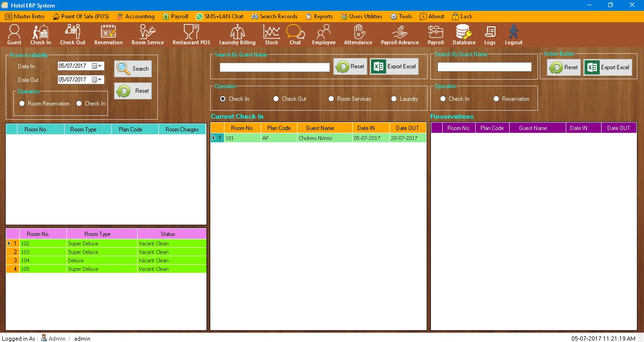Open the Payroll Advance icon
644x342 pixels.
pos(400,35)
